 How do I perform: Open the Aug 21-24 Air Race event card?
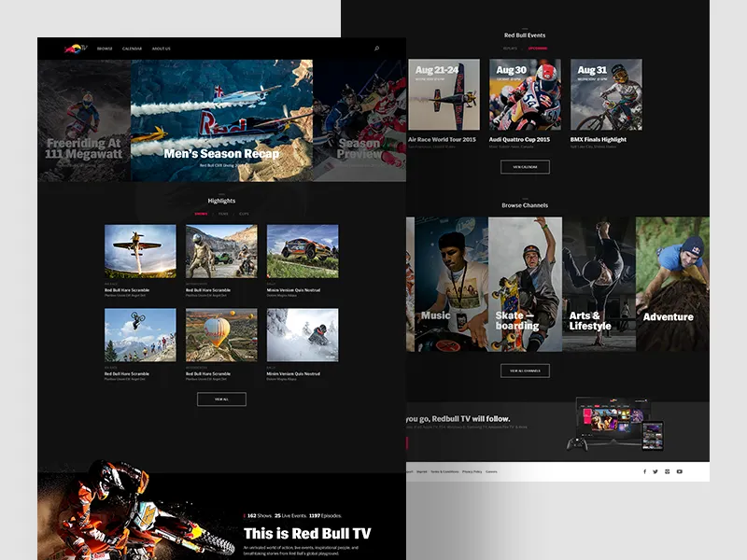point(444,95)
